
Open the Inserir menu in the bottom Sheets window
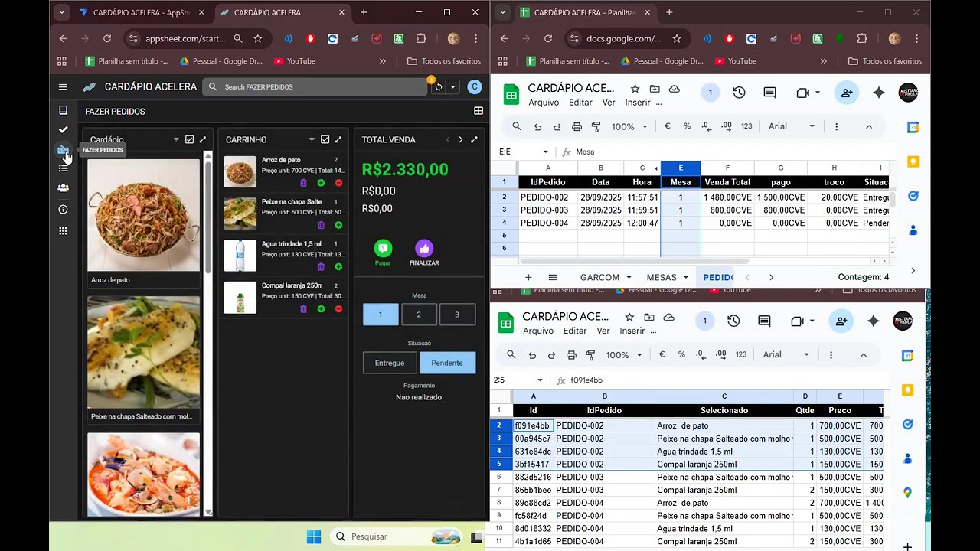coord(632,331)
